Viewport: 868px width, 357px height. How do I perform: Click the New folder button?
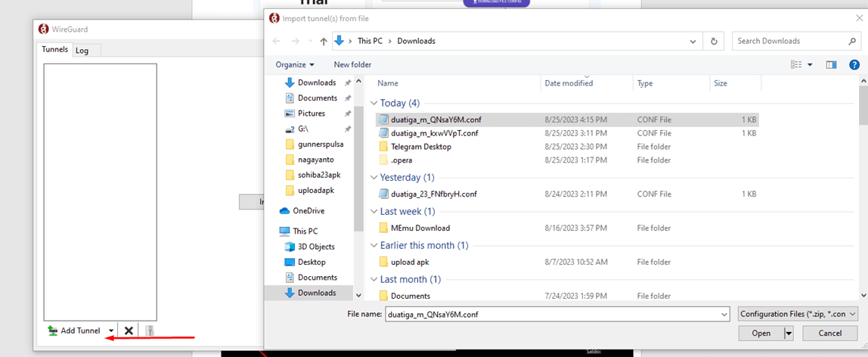(x=352, y=65)
